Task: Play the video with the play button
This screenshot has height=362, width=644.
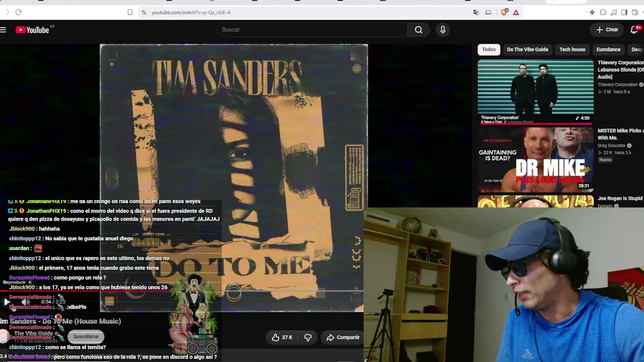Action: click(x=7, y=302)
